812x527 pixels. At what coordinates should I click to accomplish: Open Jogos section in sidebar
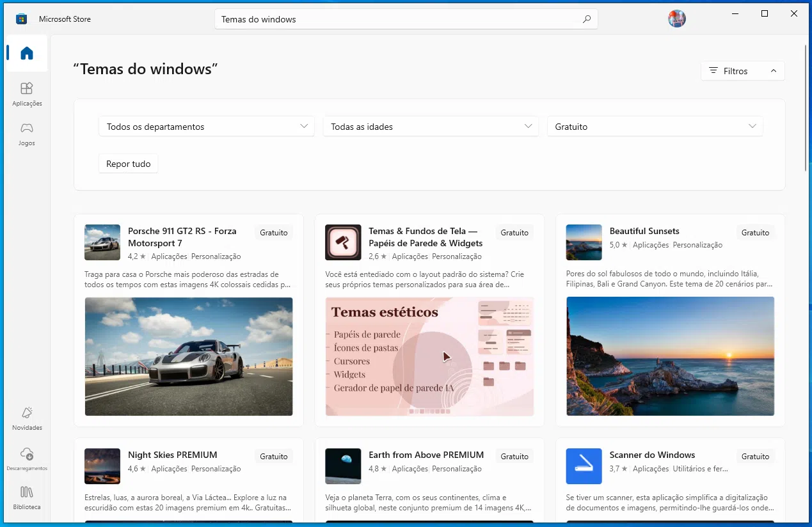pos(27,134)
